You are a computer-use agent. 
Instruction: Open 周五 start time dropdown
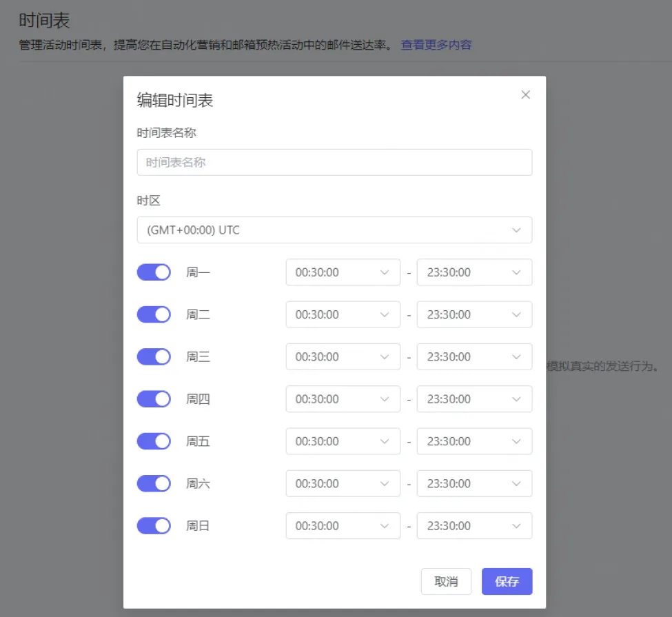click(x=343, y=441)
